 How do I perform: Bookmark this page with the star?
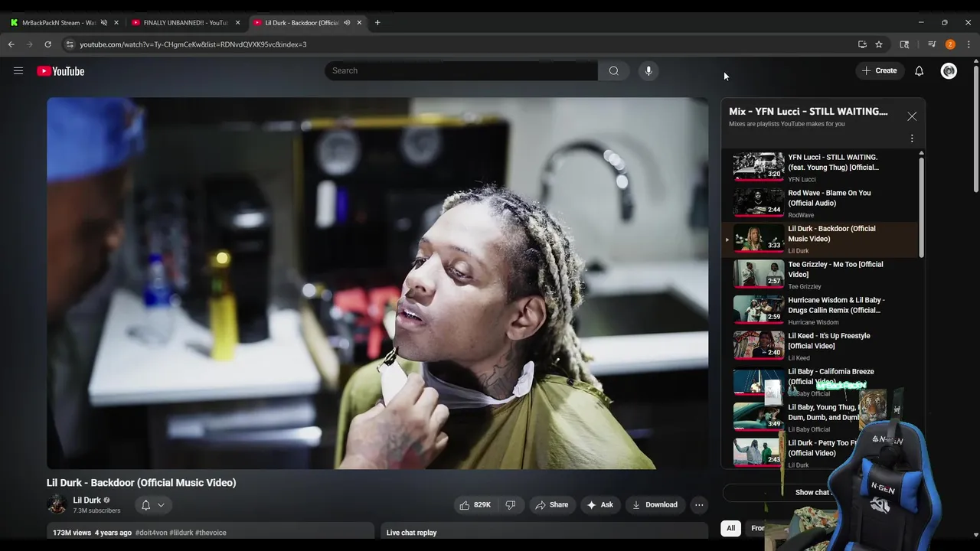click(879, 44)
